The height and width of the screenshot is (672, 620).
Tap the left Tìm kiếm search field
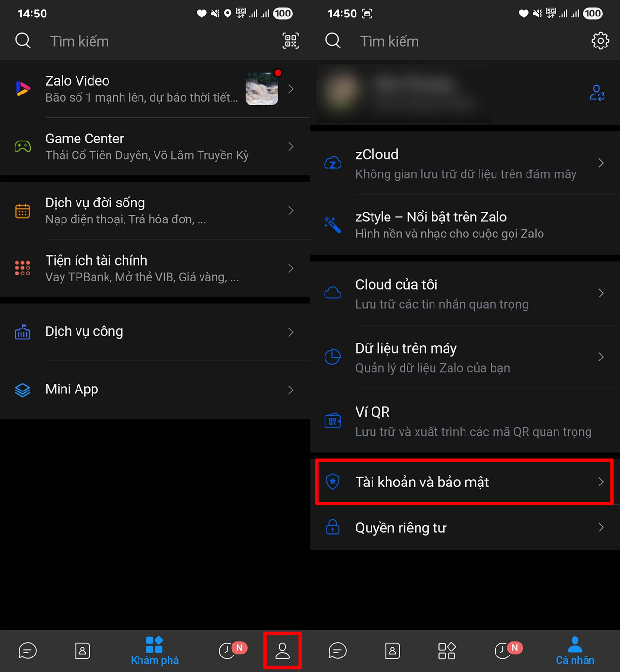pyautogui.click(x=145, y=41)
